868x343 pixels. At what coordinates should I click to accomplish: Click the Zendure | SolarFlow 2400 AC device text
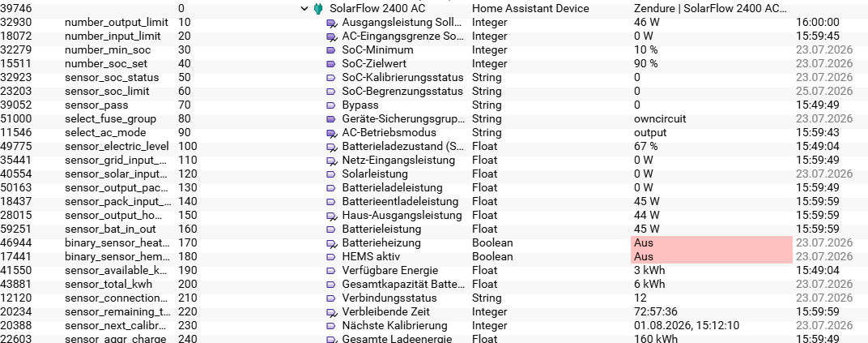[x=710, y=9]
